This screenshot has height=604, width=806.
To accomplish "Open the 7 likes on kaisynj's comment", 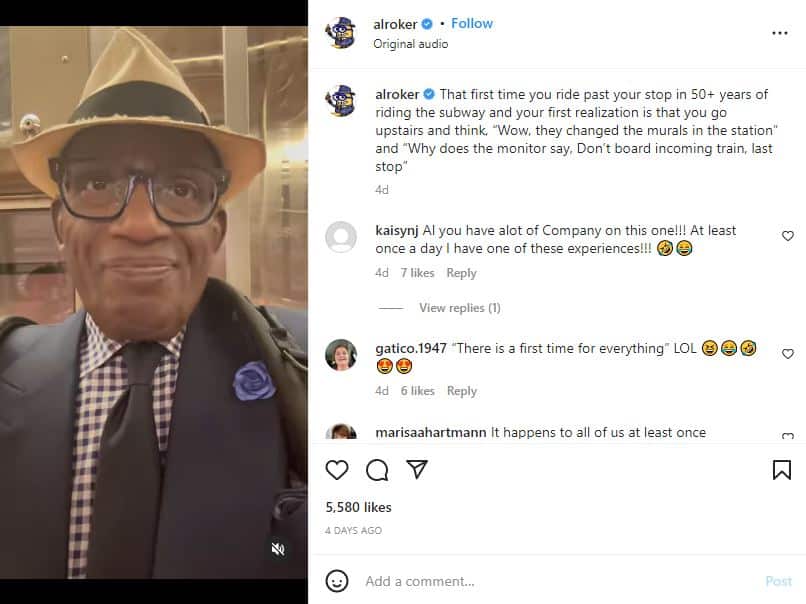I will (417, 272).
